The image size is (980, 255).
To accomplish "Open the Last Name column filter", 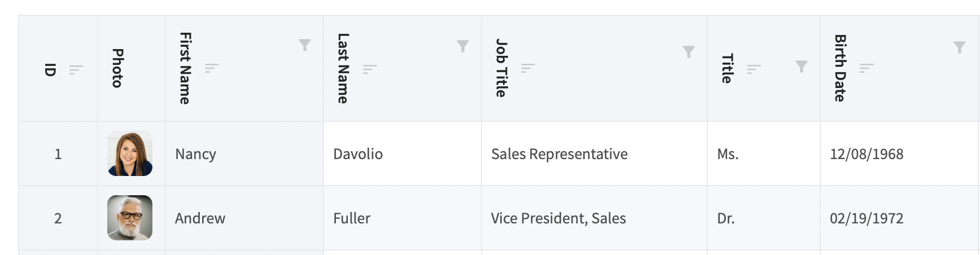I will coord(463,46).
